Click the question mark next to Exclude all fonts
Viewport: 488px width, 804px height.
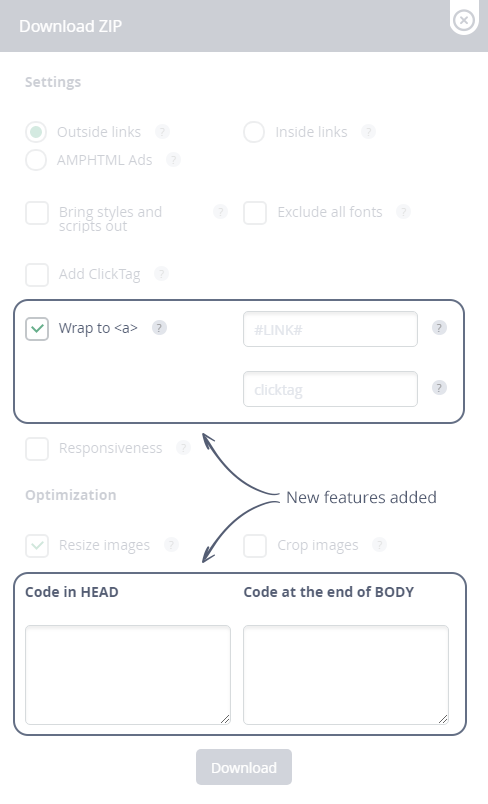coord(403,211)
